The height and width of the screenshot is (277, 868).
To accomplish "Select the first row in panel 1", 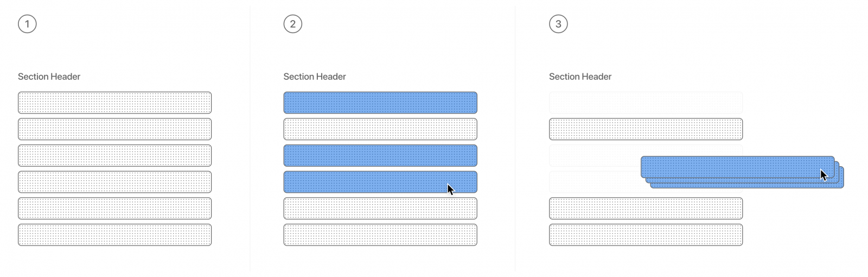I will [x=115, y=103].
